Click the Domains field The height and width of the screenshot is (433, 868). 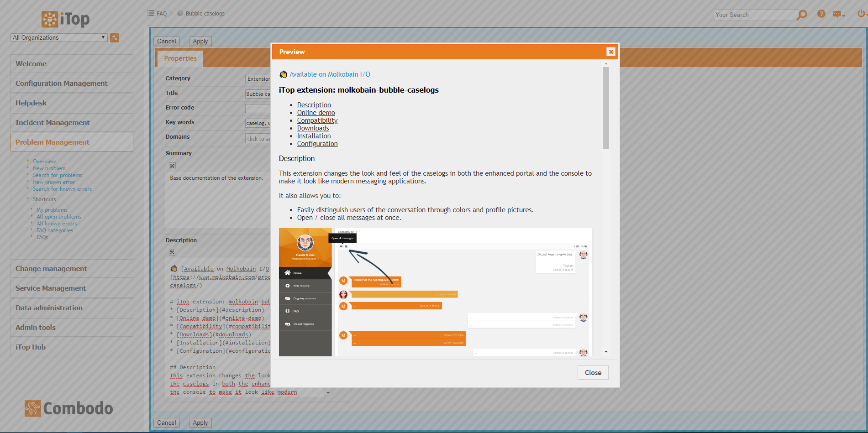click(258, 139)
